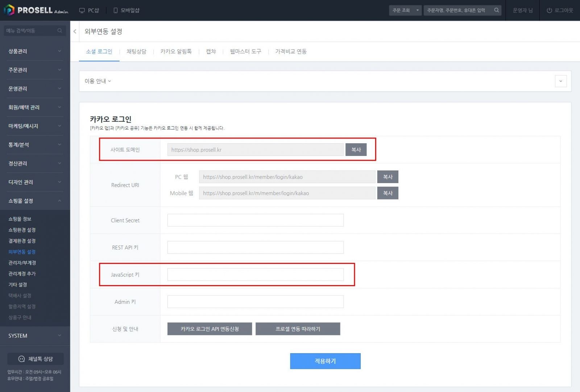The height and width of the screenshot is (392, 580).
Task: Open the 주문 조회 dropdown
Action: pos(405,10)
